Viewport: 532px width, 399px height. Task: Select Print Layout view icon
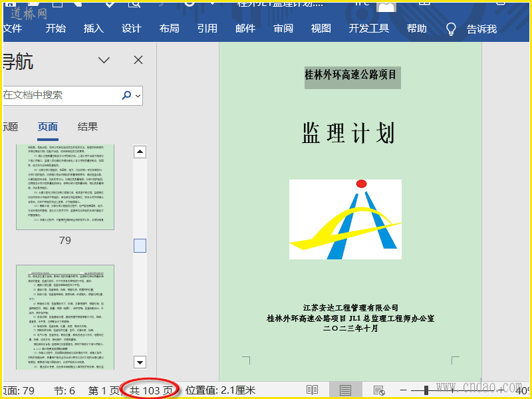tap(345, 390)
